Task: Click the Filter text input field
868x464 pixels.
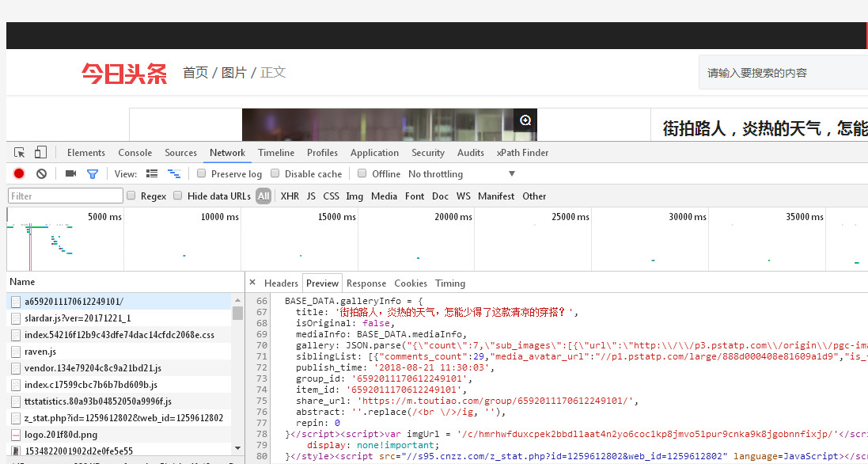Action: tap(66, 196)
